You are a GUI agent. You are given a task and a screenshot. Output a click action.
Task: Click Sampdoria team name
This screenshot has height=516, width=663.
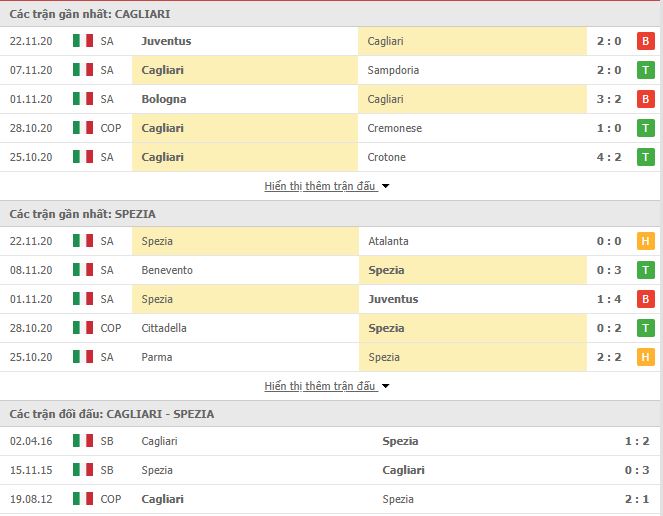point(393,70)
